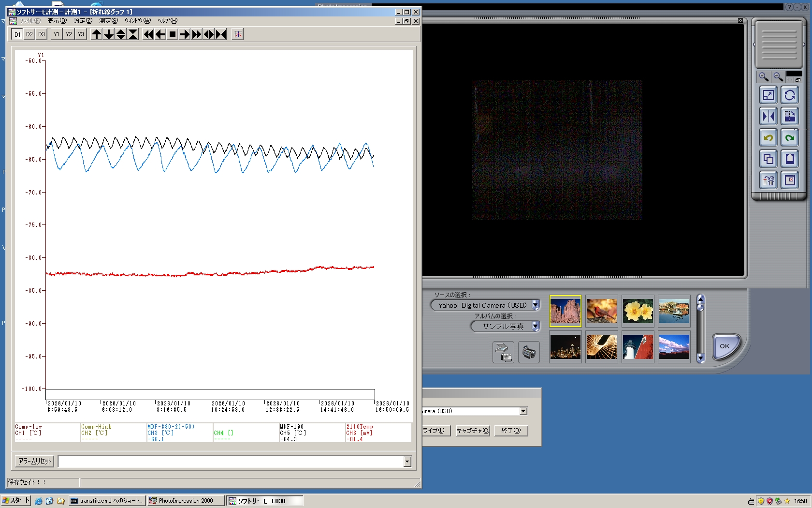This screenshot has width=812, height=508.
Task: Toggle the D3 data display button
Action: tap(42, 34)
